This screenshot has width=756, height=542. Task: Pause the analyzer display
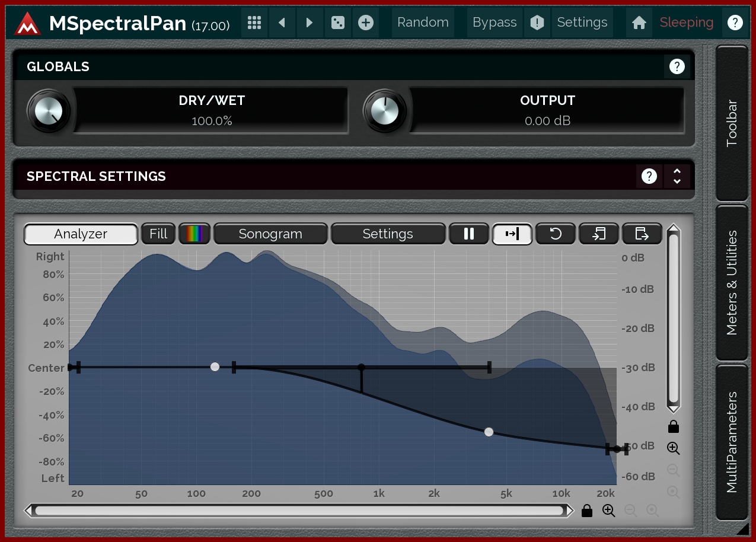pos(469,234)
